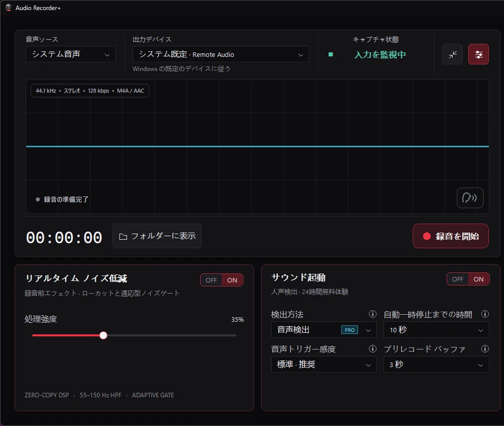The height and width of the screenshot is (426, 504).
Task: Click the 録音前エフェクト description text
Action: point(102,293)
